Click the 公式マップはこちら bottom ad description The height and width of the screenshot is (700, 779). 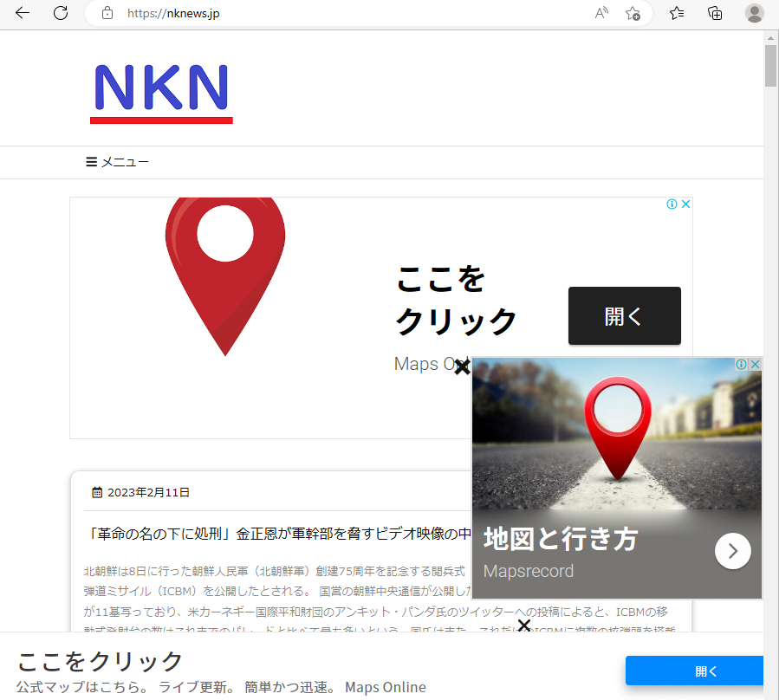pyautogui.click(x=221, y=687)
